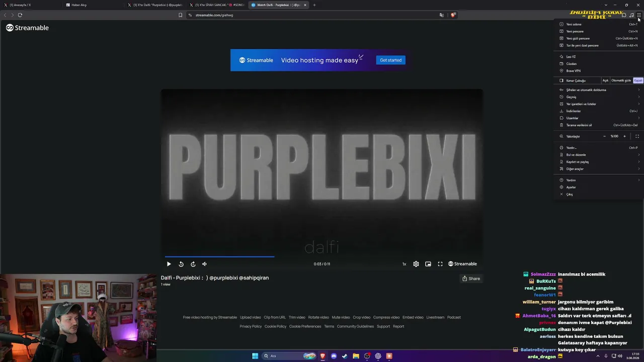Screen dimensions: 644x362
Task: Open the Clip from URL link
Action: pos(275,317)
